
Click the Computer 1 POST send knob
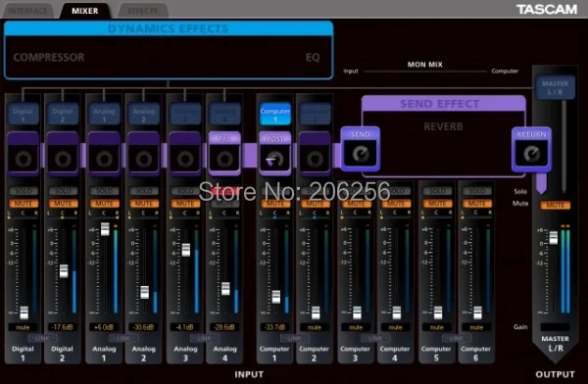tap(275, 159)
